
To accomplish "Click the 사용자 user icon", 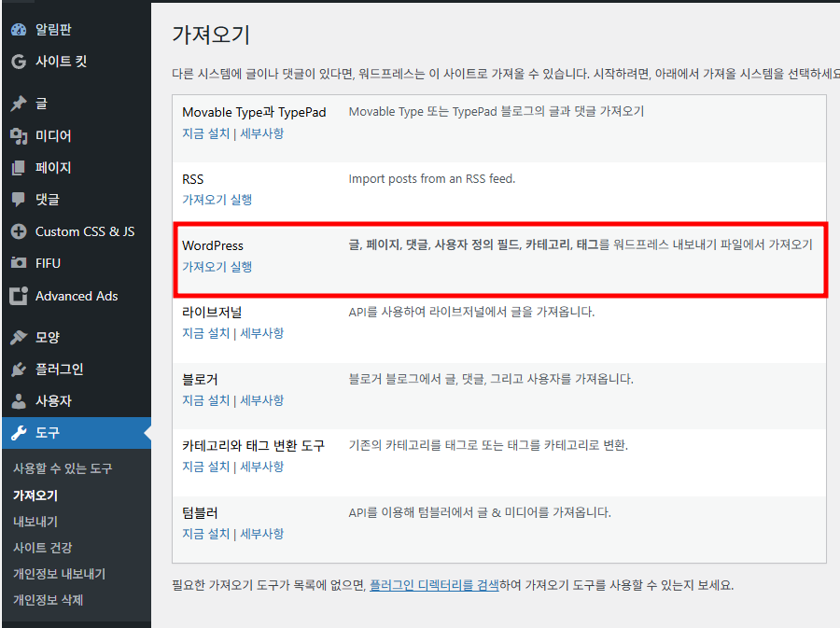I will tap(19, 401).
